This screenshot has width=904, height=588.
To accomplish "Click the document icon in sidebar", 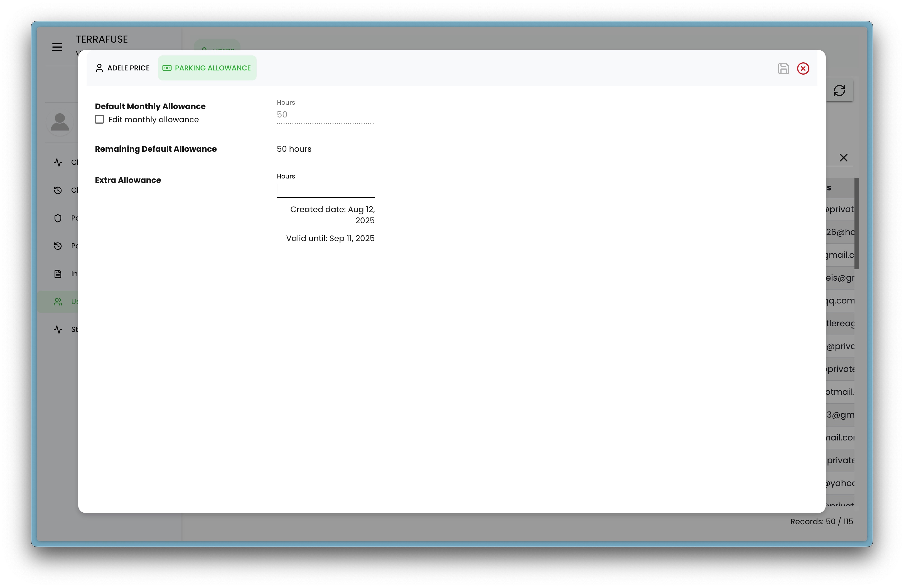I will 58,274.
